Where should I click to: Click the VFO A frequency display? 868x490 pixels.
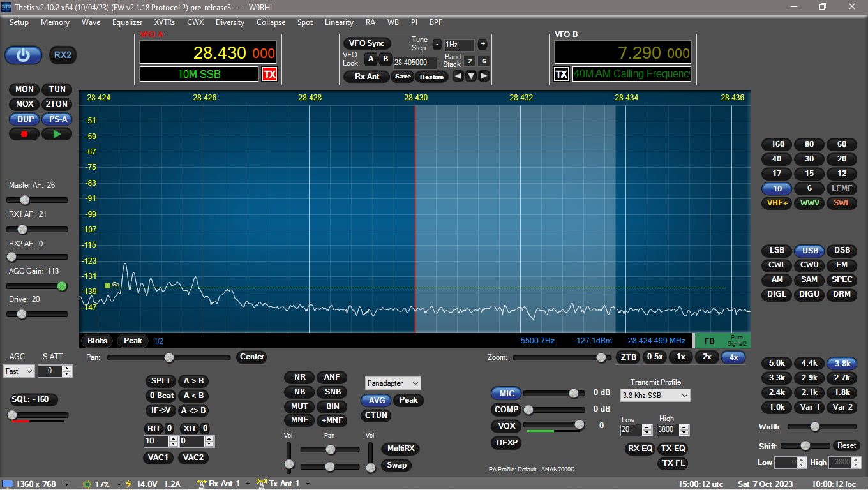pos(208,53)
